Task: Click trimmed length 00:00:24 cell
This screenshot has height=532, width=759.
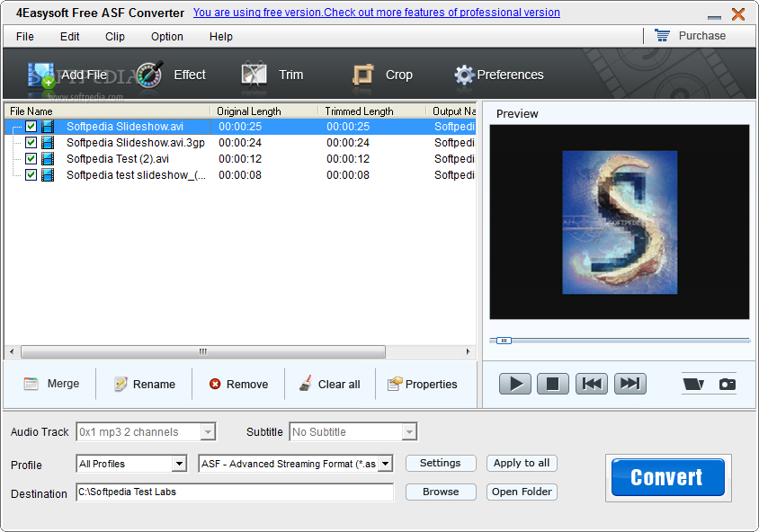Action: [348, 143]
